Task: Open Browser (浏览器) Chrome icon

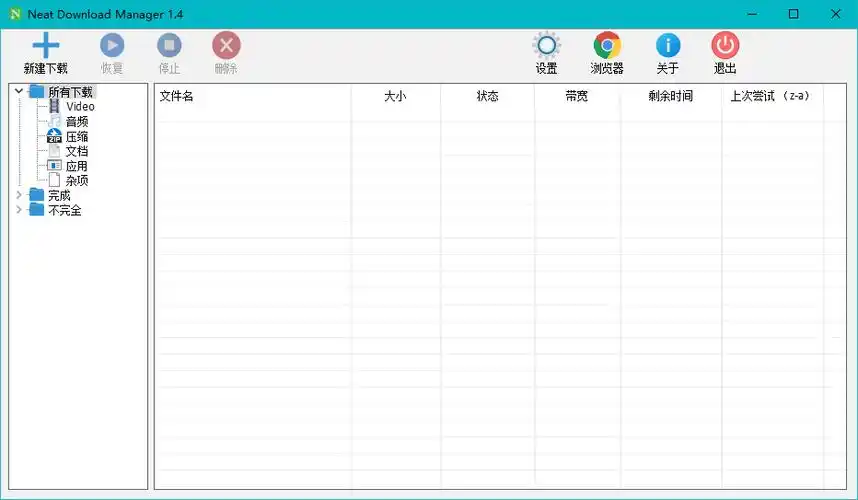Action: pyautogui.click(x=607, y=45)
